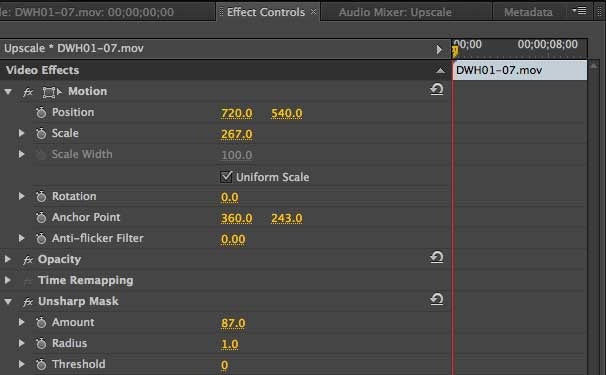
Task: Toggle Radius animation stopwatch
Action: point(41,343)
